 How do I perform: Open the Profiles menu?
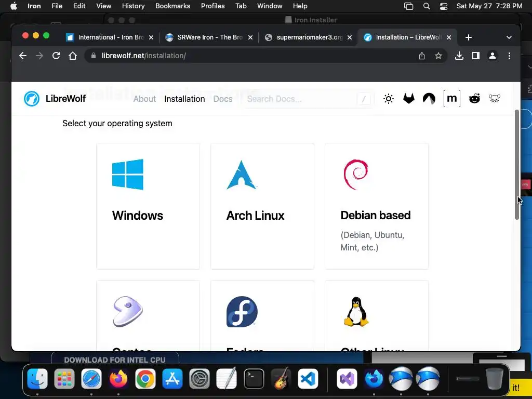[212, 6]
